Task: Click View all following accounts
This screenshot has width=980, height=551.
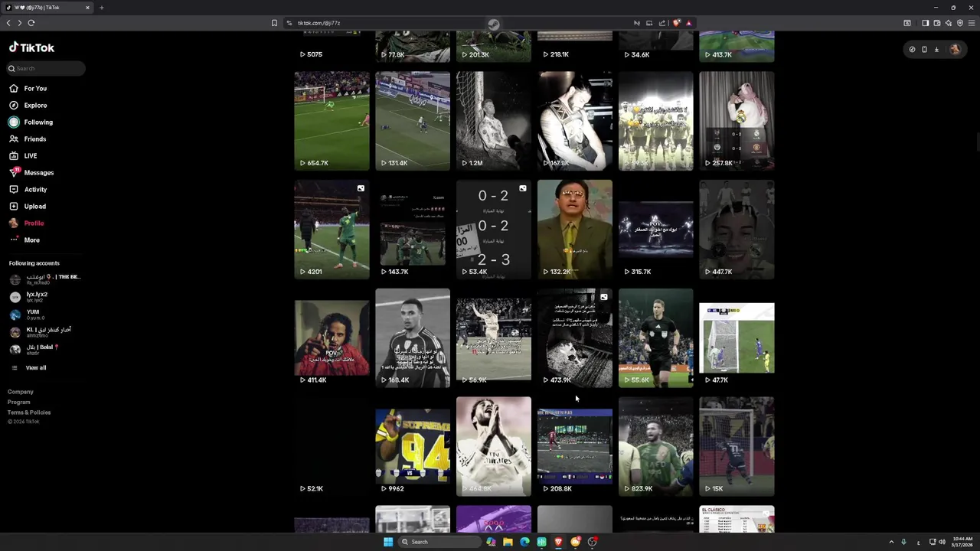Action: pos(35,367)
